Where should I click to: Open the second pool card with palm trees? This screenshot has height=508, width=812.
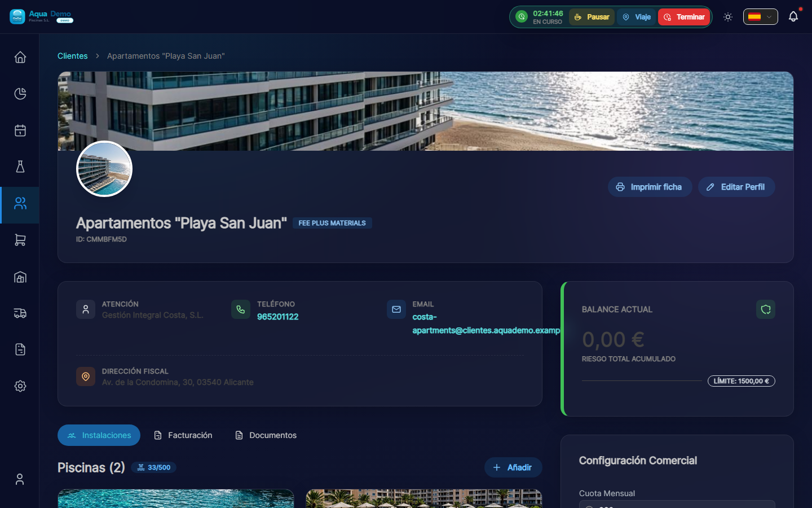(x=424, y=498)
